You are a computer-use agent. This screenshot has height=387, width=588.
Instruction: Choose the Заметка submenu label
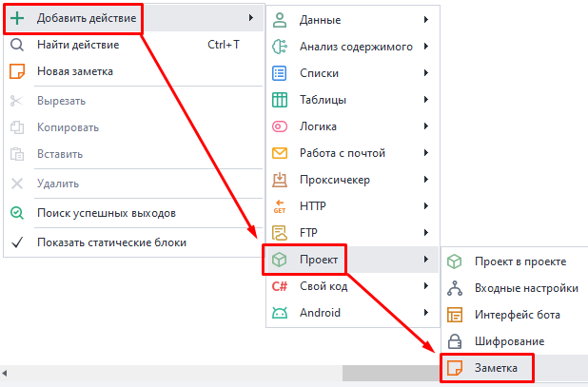(496, 368)
